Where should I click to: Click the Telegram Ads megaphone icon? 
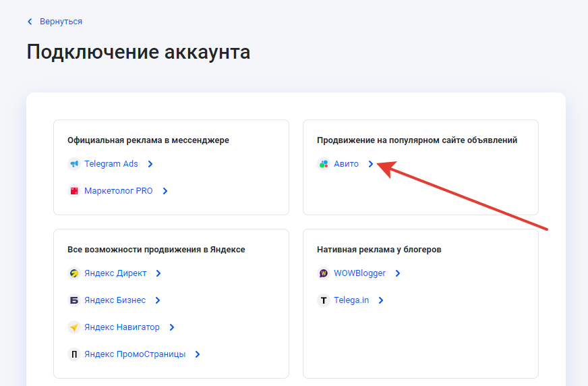click(x=74, y=164)
